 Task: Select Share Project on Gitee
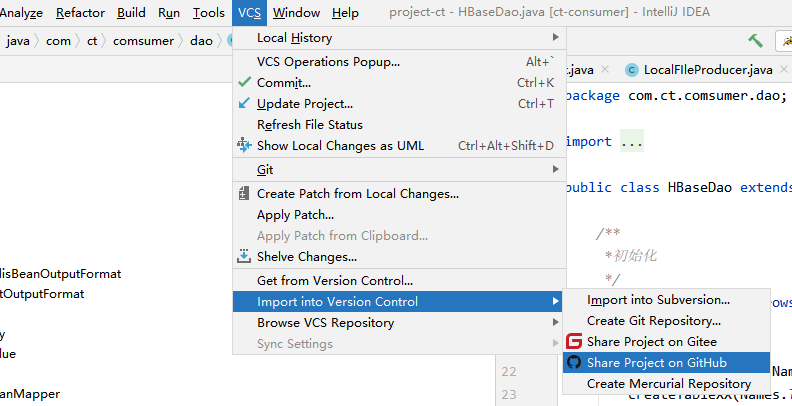(666, 342)
